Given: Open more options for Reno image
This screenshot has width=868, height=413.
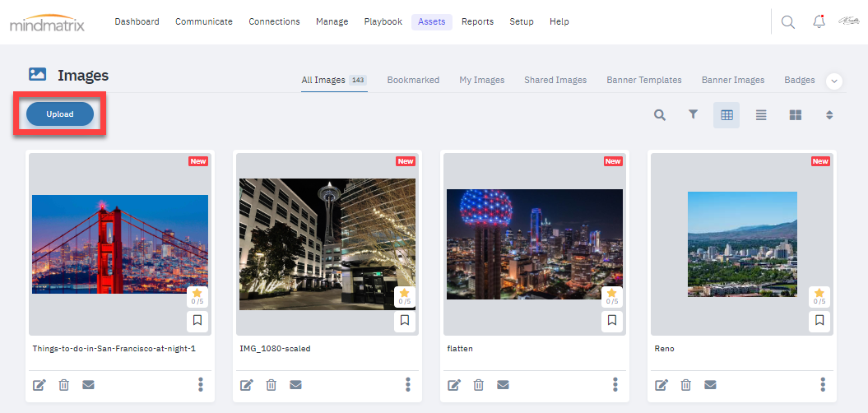Looking at the screenshot, I should [823, 384].
